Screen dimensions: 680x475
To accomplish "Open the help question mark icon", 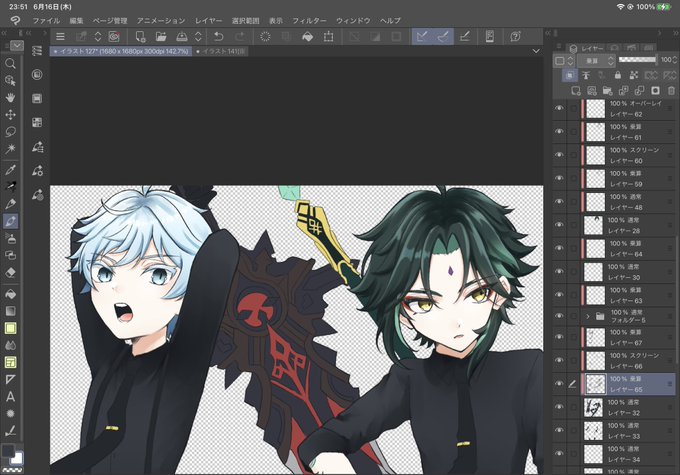I will [x=515, y=36].
